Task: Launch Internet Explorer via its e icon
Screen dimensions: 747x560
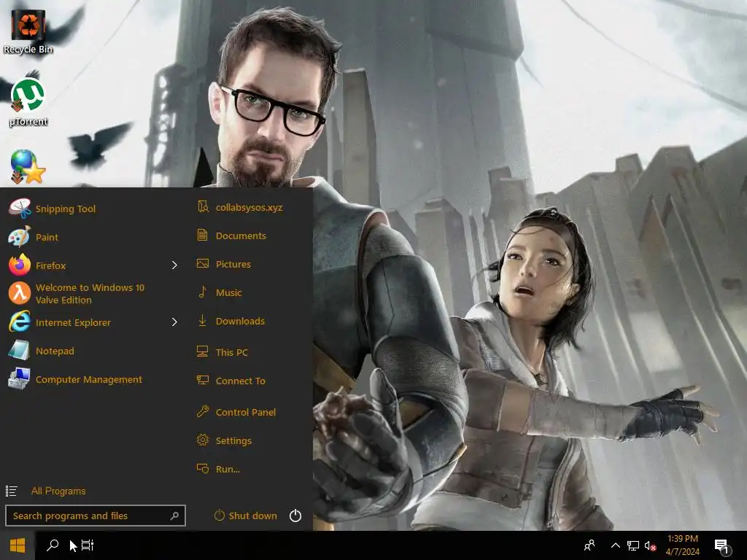Action: click(x=20, y=322)
